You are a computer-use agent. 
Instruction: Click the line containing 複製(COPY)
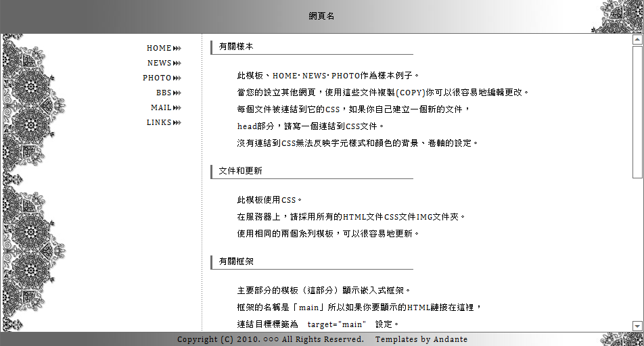pos(383,93)
